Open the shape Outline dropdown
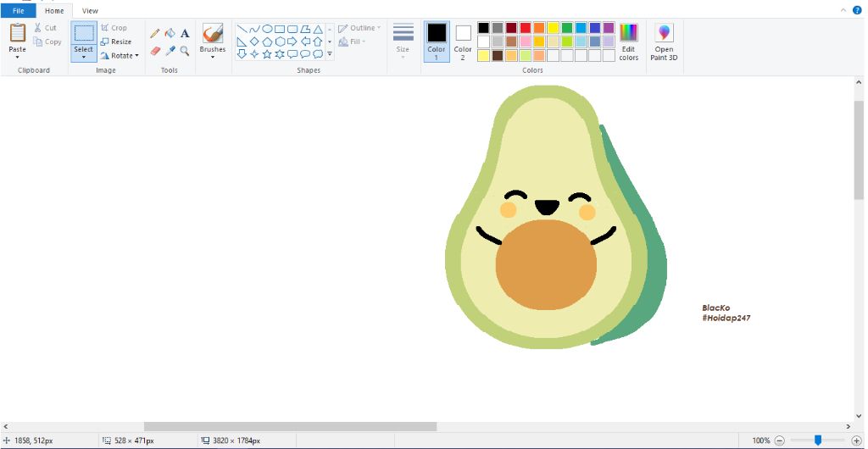 pos(359,28)
